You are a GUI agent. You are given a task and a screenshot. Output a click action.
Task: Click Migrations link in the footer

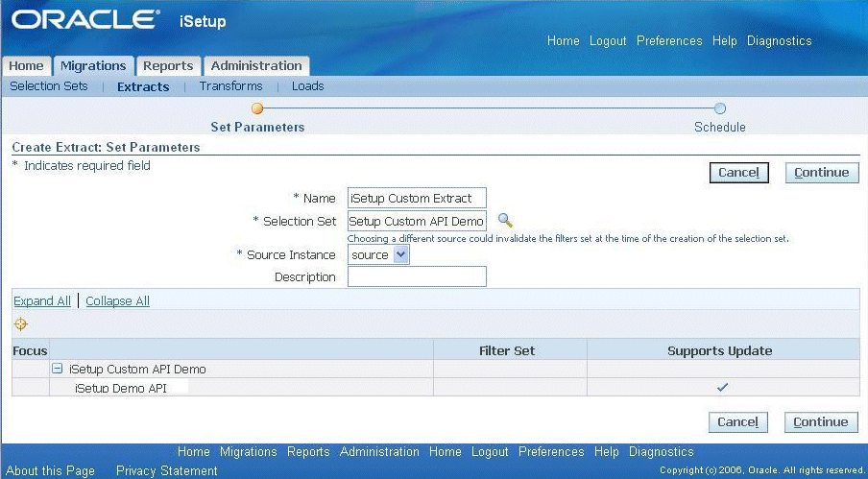[x=248, y=452]
